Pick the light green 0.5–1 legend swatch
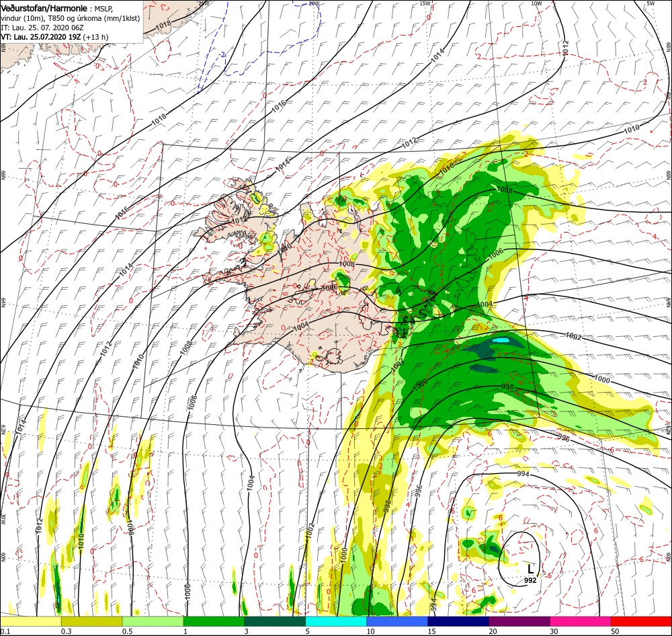Image resolution: width=672 pixels, height=636 pixels. [x=153, y=621]
